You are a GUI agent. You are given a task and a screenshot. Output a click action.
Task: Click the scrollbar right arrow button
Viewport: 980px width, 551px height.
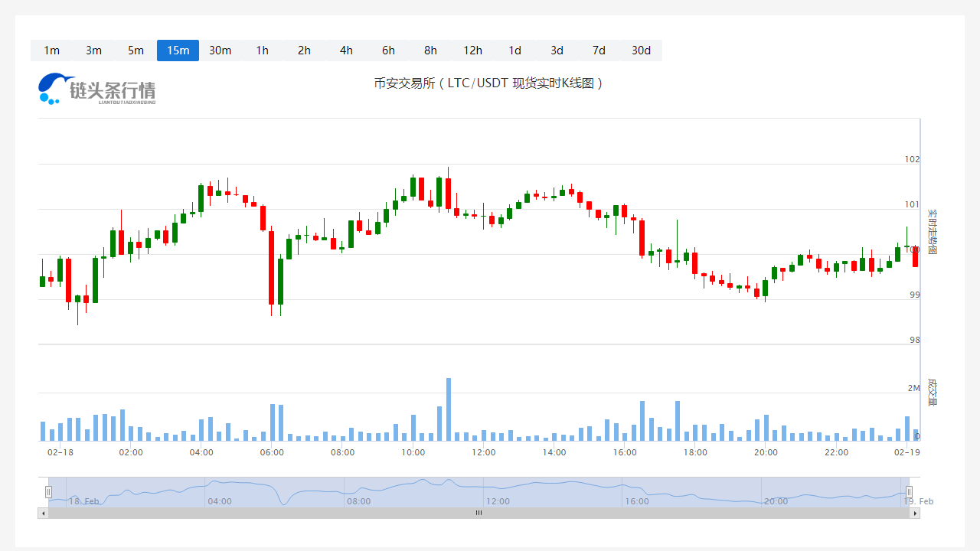915,514
